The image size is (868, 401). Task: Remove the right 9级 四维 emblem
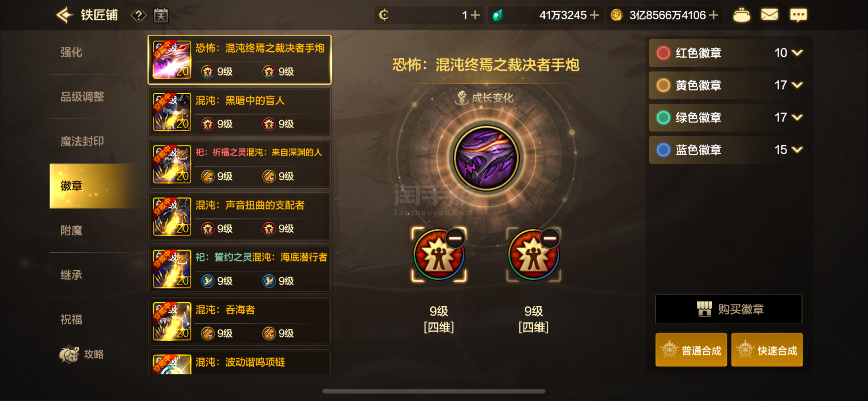pos(550,238)
